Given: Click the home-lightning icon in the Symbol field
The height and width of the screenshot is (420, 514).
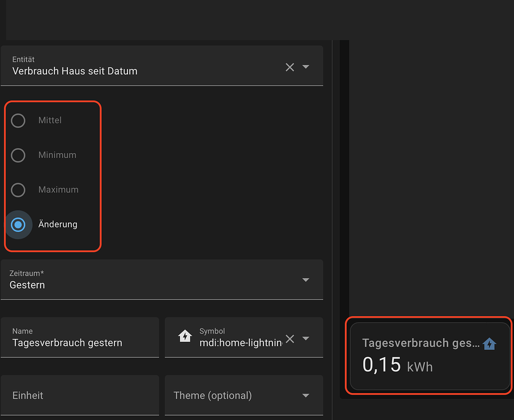Looking at the screenshot, I should 185,335.
